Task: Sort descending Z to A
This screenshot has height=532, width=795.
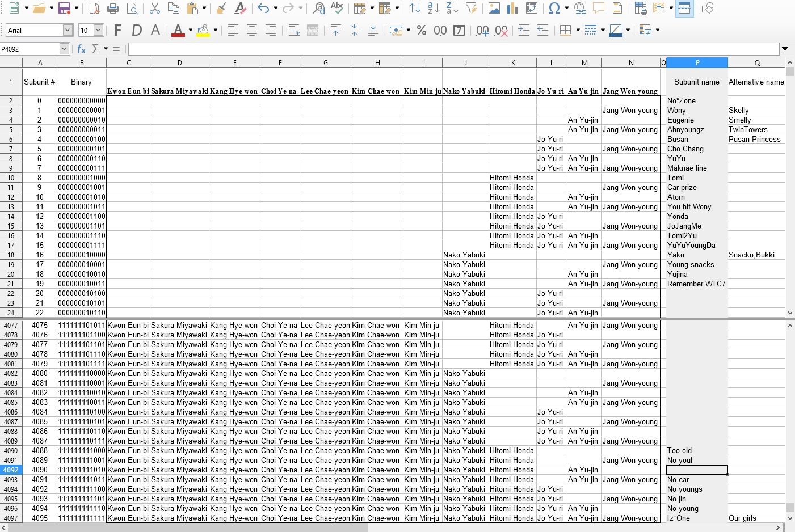Action: coord(452,8)
